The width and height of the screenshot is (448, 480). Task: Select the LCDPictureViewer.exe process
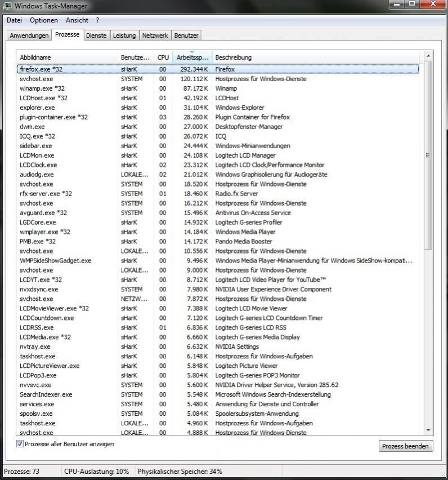(218, 366)
